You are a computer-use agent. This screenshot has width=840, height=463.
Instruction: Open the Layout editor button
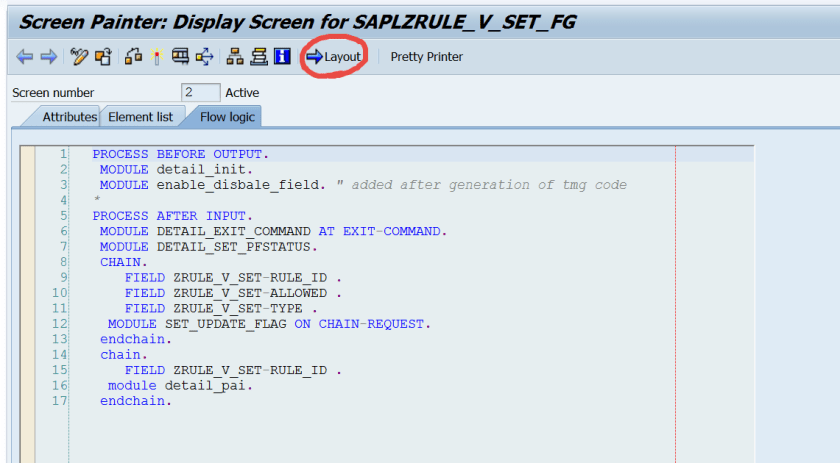tap(334, 56)
